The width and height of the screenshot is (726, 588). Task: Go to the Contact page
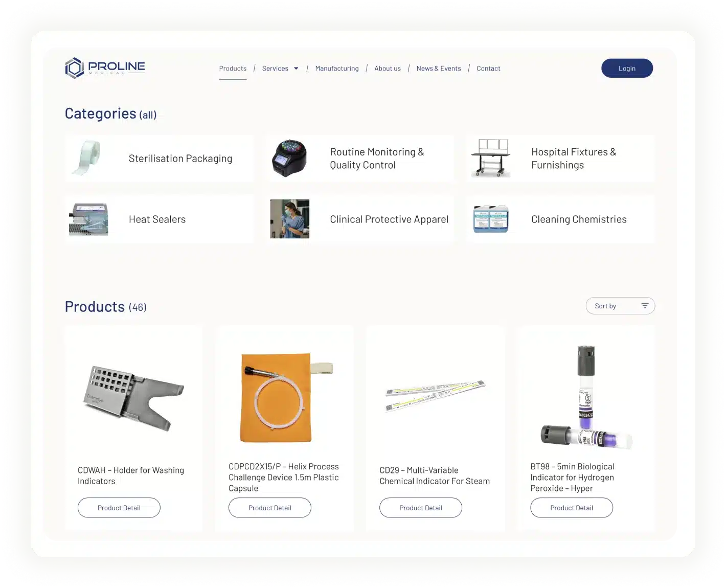tap(488, 69)
